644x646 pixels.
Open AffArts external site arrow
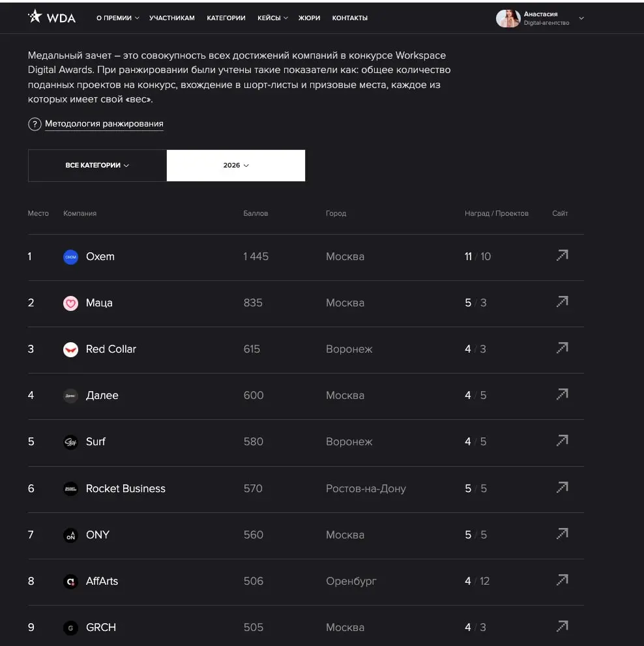point(562,580)
